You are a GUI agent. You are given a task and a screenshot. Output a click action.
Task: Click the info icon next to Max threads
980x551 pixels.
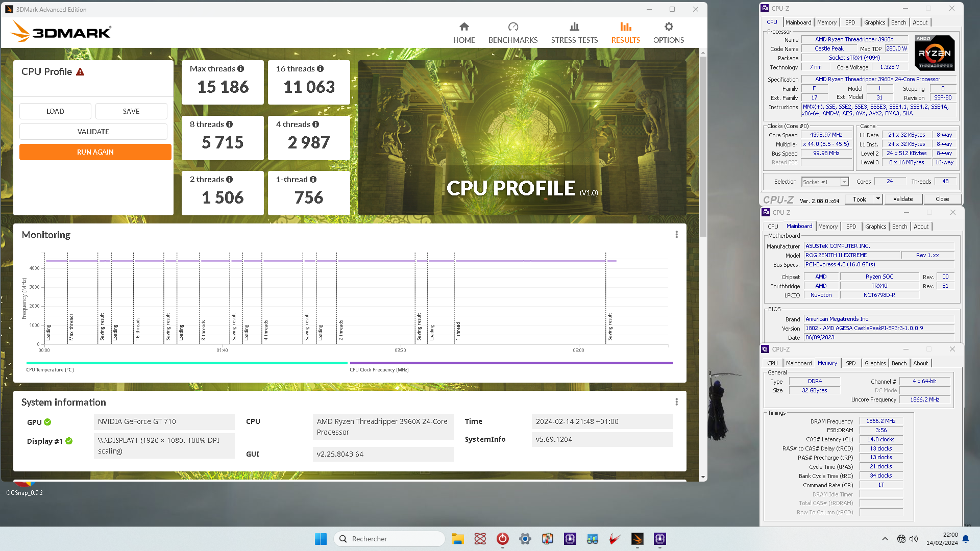coord(240,69)
